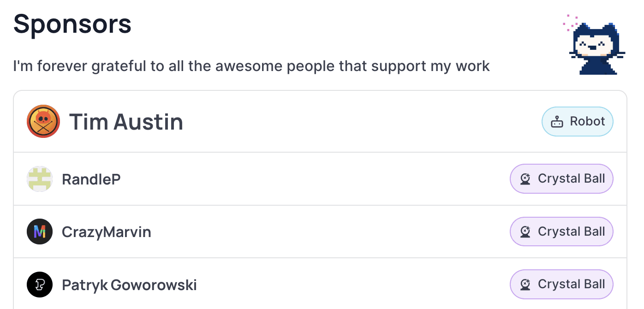Open the RandleP sponsor profile link
The image size is (644, 309).
[x=91, y=179]
